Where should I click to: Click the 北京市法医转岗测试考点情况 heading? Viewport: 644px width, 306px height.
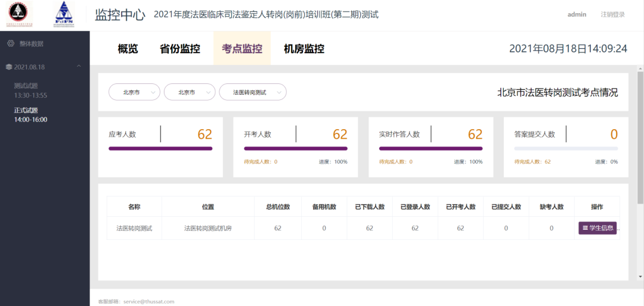click(558, 92)
